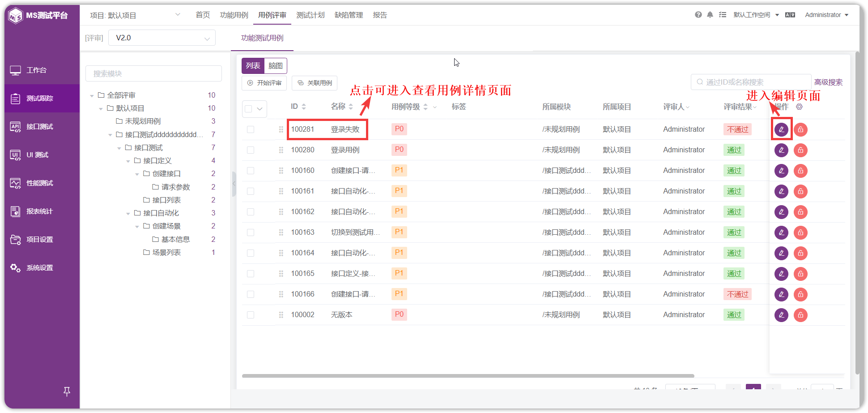The image size is (868, 413).
Task: Open case name 登录失败
Action: pyautogui.click(x=345, y=129)
